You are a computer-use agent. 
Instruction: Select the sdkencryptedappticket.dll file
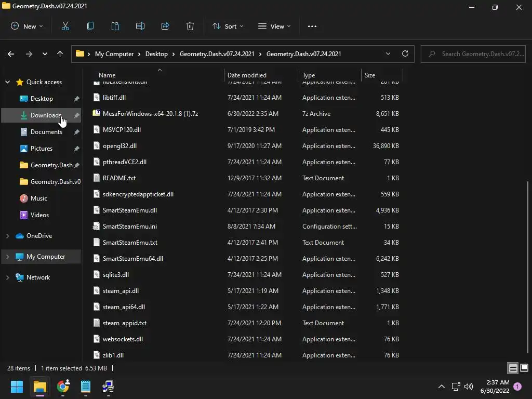[x=247, y=194]
